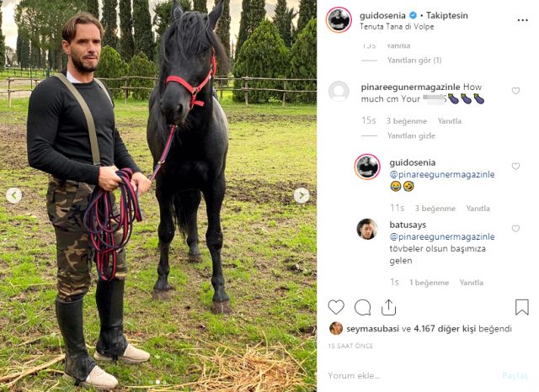This screenshot has height=392, width=539.
Task: Share the post via share icon
Action: pos(388,307)
